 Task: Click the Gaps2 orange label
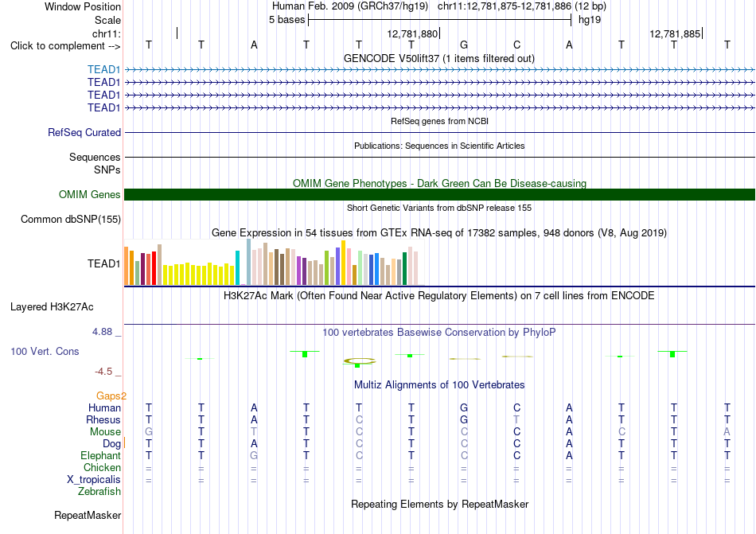point(111,396)
